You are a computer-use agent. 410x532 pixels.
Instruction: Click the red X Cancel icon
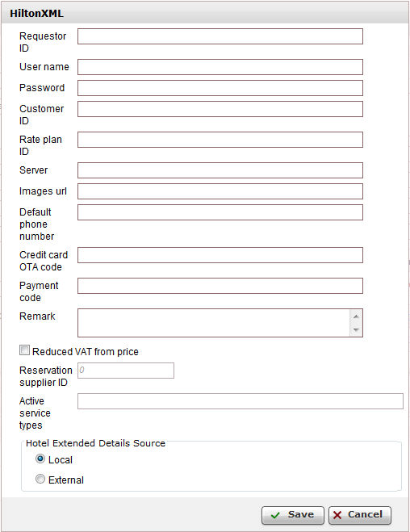pos(337,515)
